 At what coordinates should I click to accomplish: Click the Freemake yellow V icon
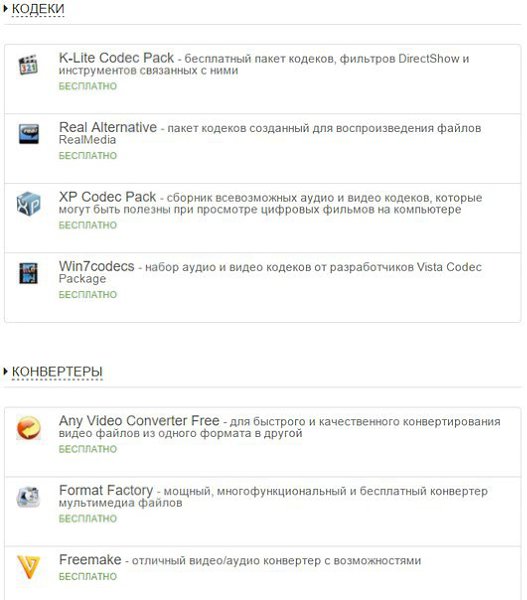click(x=29, y=567)
